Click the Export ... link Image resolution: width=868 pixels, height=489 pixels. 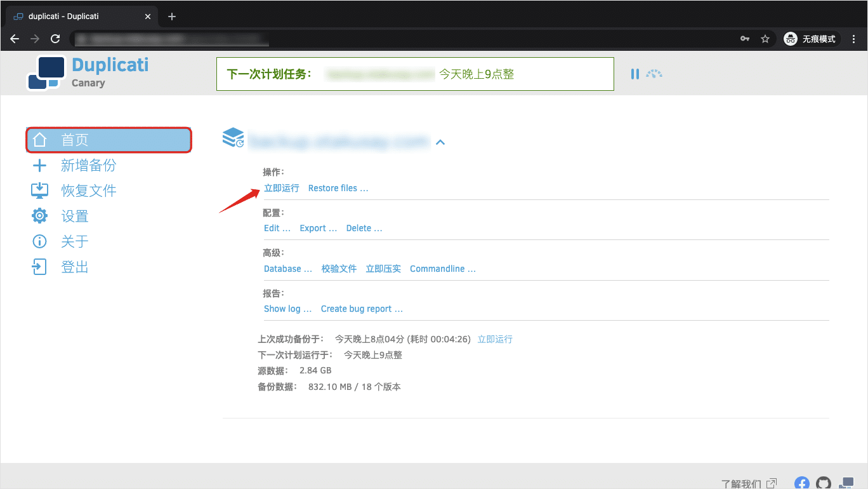click(x=319, y=228)
